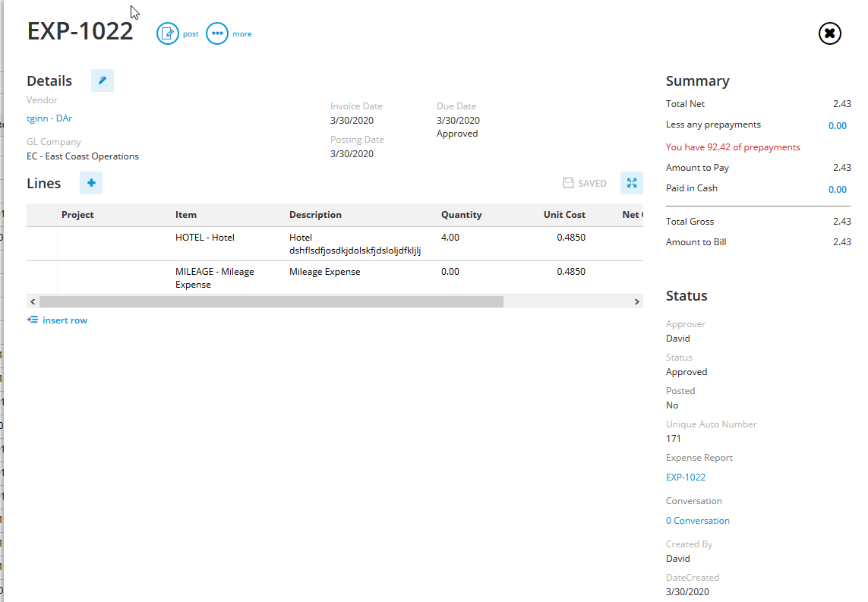The width and height of the screenshot is (868, 602).
Task: Edit details using the pencil icon
Action: click(x=103, y=80)
